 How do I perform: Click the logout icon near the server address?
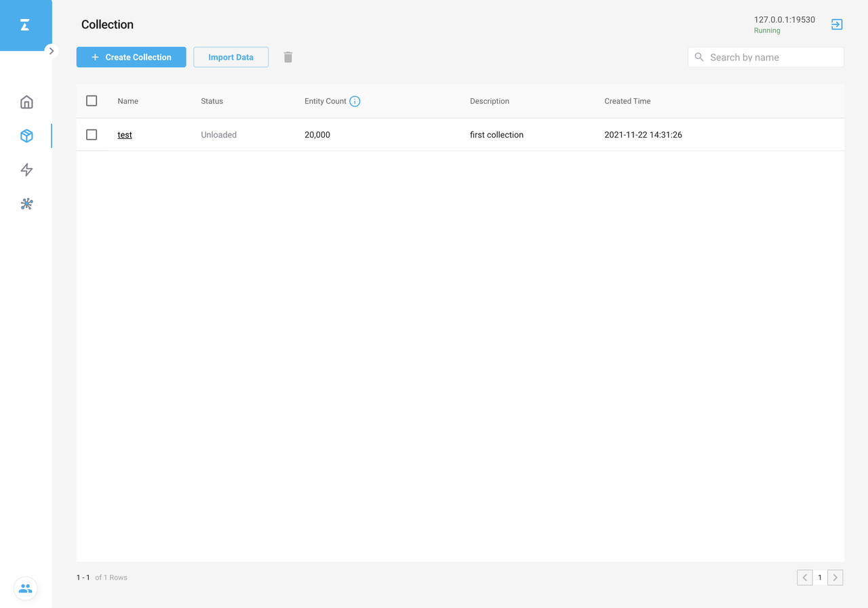click(x=837, y=24)
